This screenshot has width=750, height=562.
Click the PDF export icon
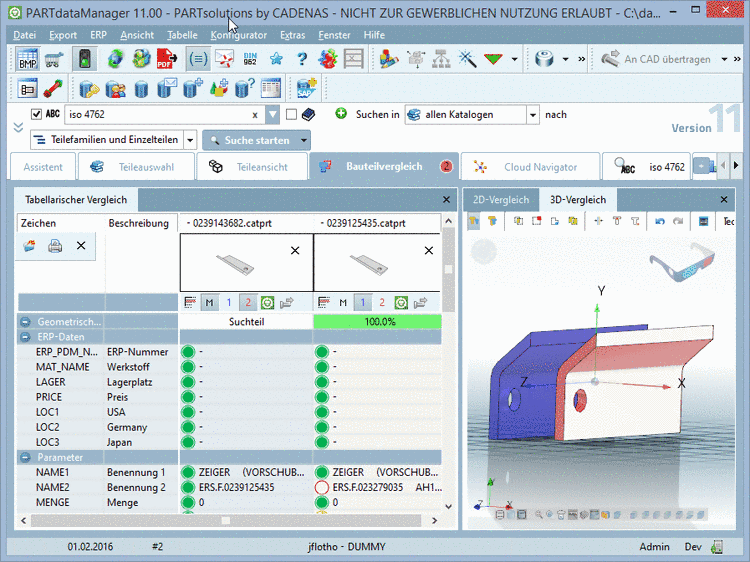pyautogui.click(x=166, y=59)
